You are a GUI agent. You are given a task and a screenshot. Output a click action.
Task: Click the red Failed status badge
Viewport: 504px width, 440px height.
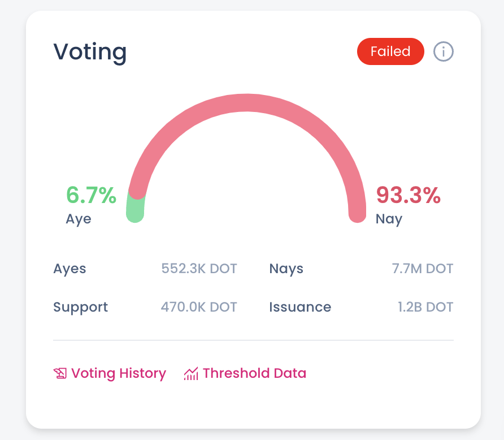pyautogui.click(x=390, y=52)
